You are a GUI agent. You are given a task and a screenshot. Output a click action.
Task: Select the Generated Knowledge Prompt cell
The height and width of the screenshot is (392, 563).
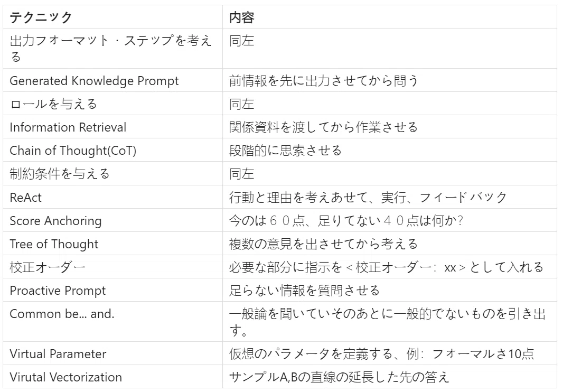tap(112, 80)
